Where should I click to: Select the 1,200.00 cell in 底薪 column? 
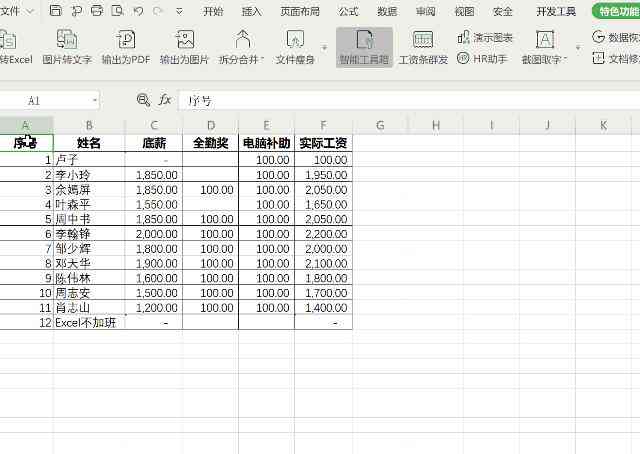(x=154, y=307)
